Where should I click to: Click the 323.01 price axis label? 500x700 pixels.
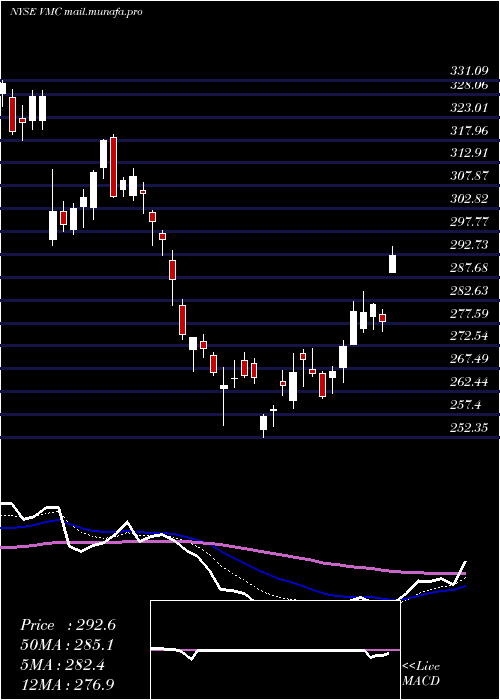tap(469, 108)
